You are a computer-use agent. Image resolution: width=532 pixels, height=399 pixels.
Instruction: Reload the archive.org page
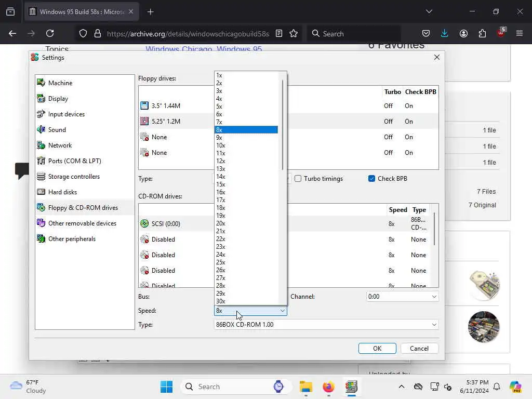pyautogui.click(x=50, y=33)
